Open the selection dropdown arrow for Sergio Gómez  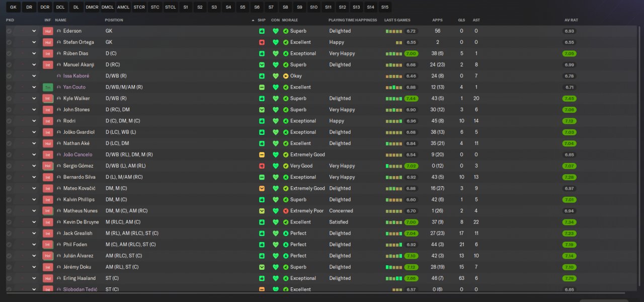click(x=34, y=166)
